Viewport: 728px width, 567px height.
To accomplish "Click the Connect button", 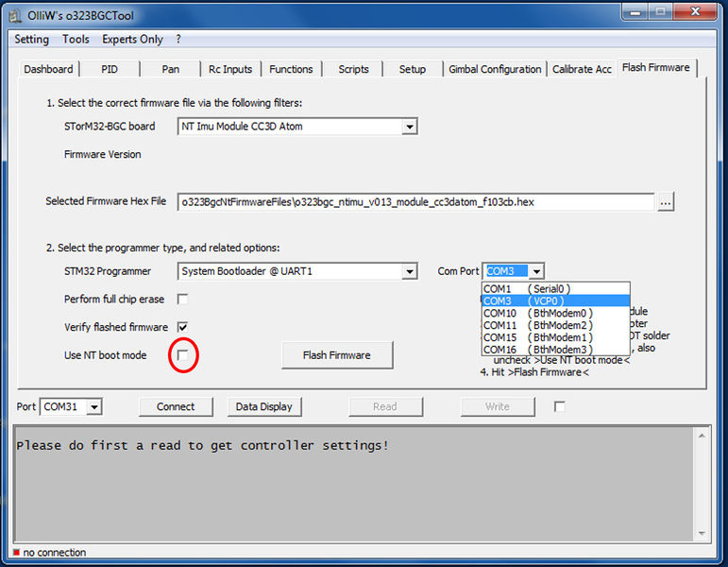I will [176, 406].
